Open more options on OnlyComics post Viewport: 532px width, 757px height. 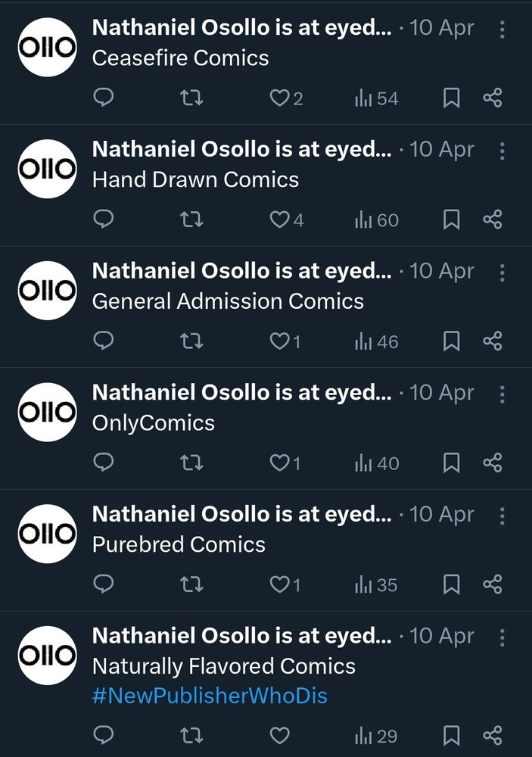tap(502, 394)
